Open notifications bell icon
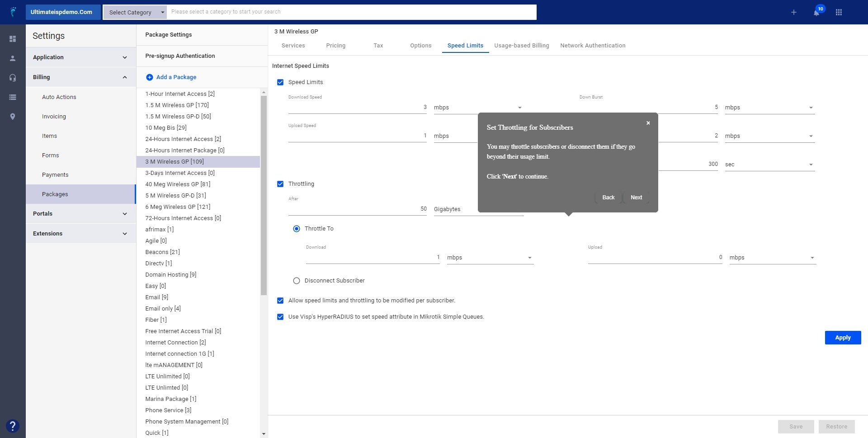Image resolution: width=868 pixels, height=438 pixels. pyautogui.click(x=816, y=13)
